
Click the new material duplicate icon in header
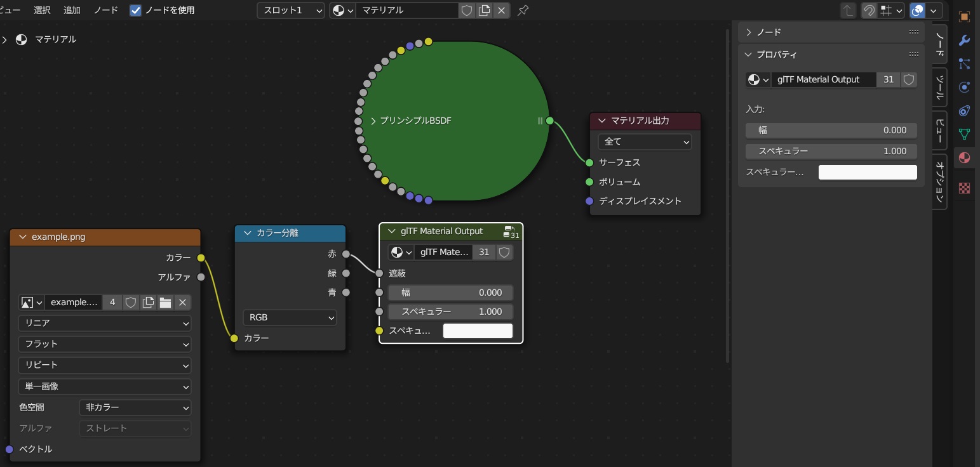coord(484,10)
